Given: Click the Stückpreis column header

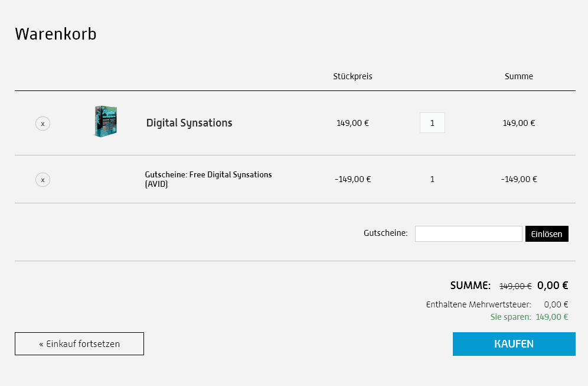Looking at the screenshot, I should pos(352,76).
